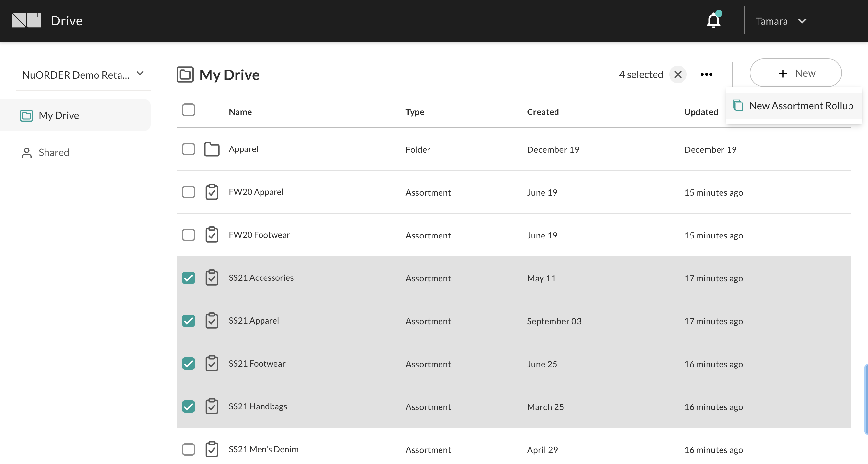This screenshot has height=464, width=868.
Task: Select New Assortment Rollup menu option
Action: tap(794, 106)
